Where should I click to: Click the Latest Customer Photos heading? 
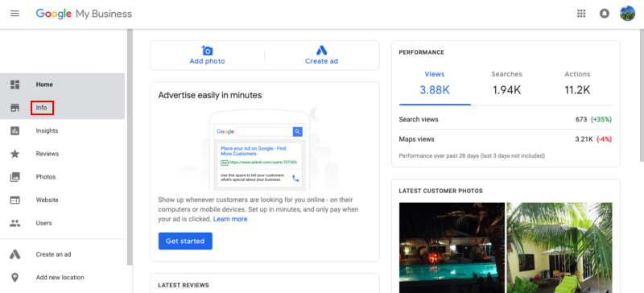point(440,191)
